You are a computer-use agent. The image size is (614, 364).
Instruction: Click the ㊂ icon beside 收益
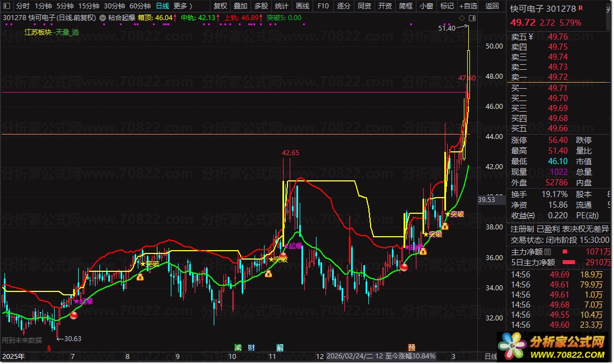pos(531,215)
